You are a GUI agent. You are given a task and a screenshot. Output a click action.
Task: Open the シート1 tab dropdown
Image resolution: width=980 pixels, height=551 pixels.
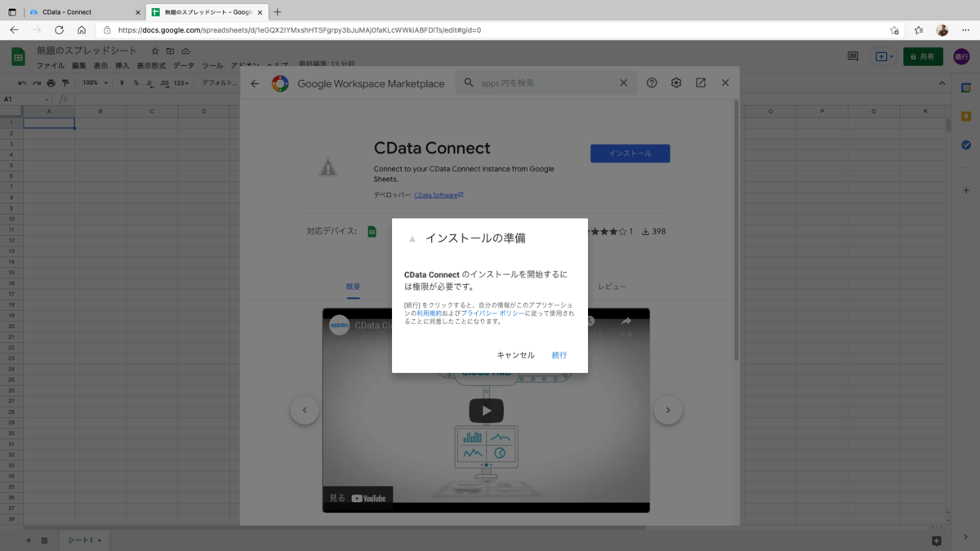[x=99, y=541]
